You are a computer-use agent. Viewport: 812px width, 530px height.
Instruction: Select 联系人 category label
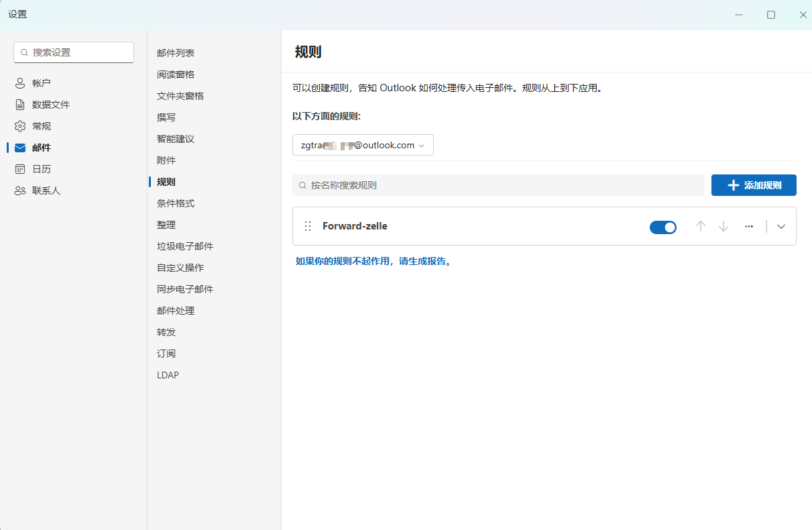coord(46,191)
